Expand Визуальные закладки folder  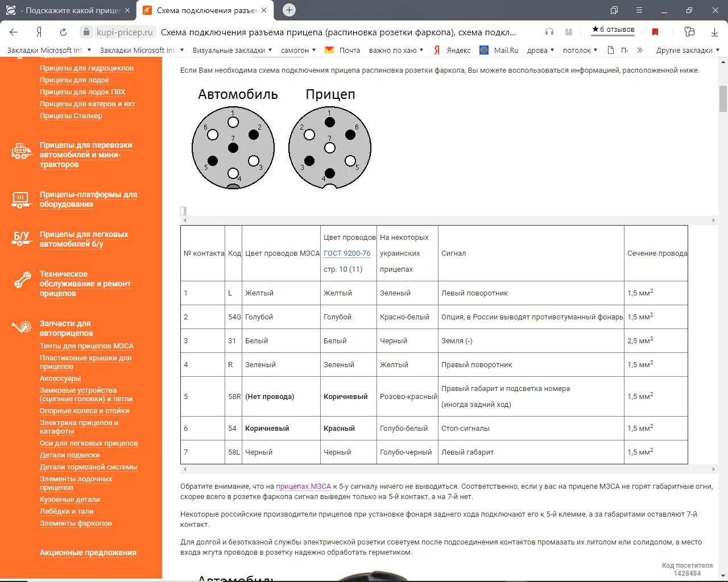(x=232, y=50)
